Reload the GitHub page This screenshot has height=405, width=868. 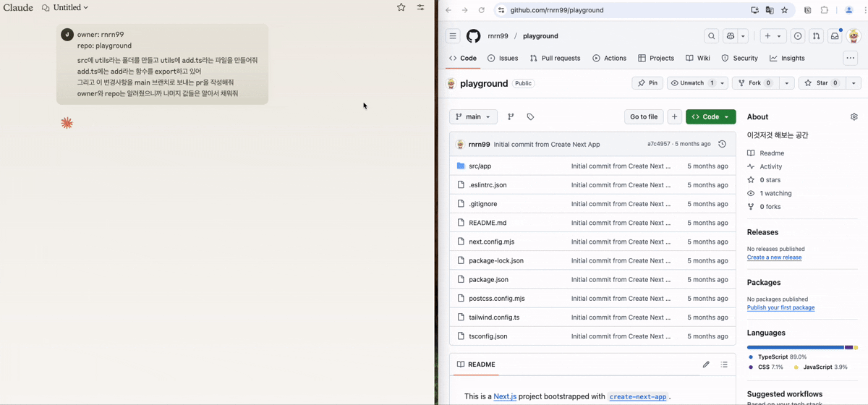click(x=481, y=10)
